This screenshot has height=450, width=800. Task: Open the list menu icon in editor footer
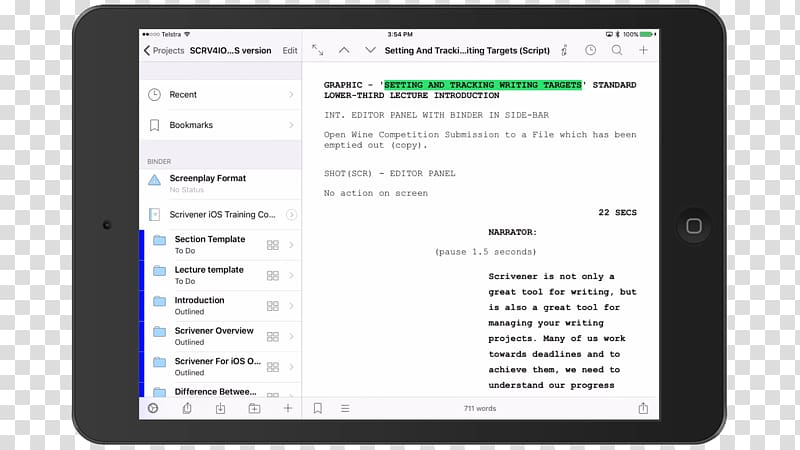point(345,408)
